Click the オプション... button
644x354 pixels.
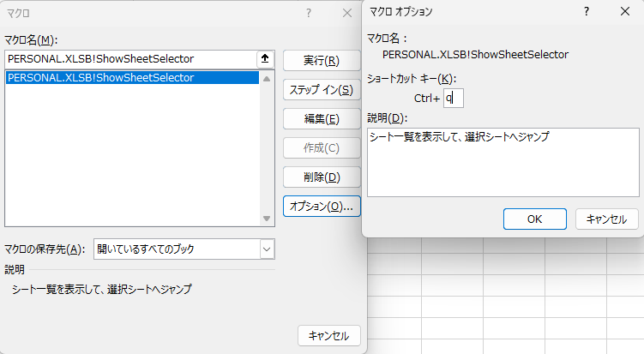pyautogui.click(x=321, y=207)
